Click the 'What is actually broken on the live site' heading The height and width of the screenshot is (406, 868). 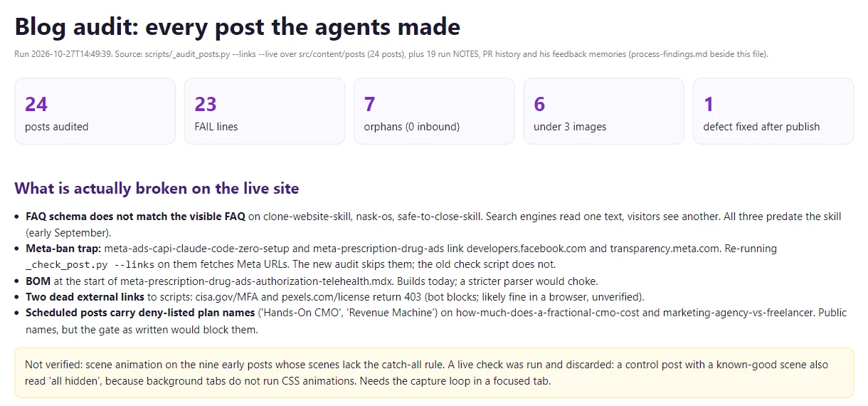pos(157,189)
